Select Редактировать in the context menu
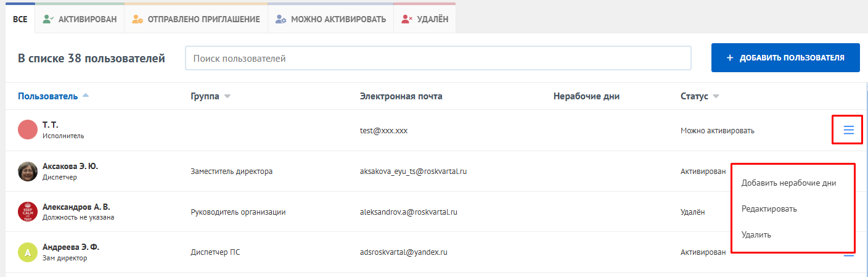The width and height of the screenshot is (868, 277). coord(769,209)
